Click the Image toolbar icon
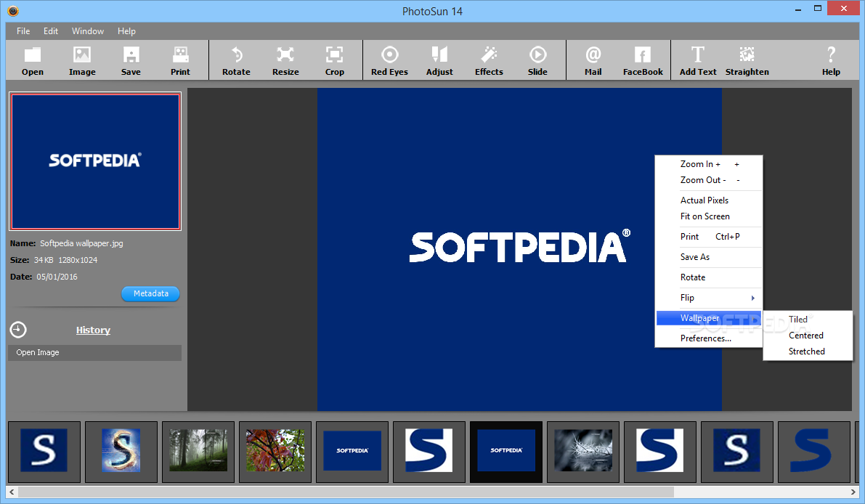 (x=82, y=60)
